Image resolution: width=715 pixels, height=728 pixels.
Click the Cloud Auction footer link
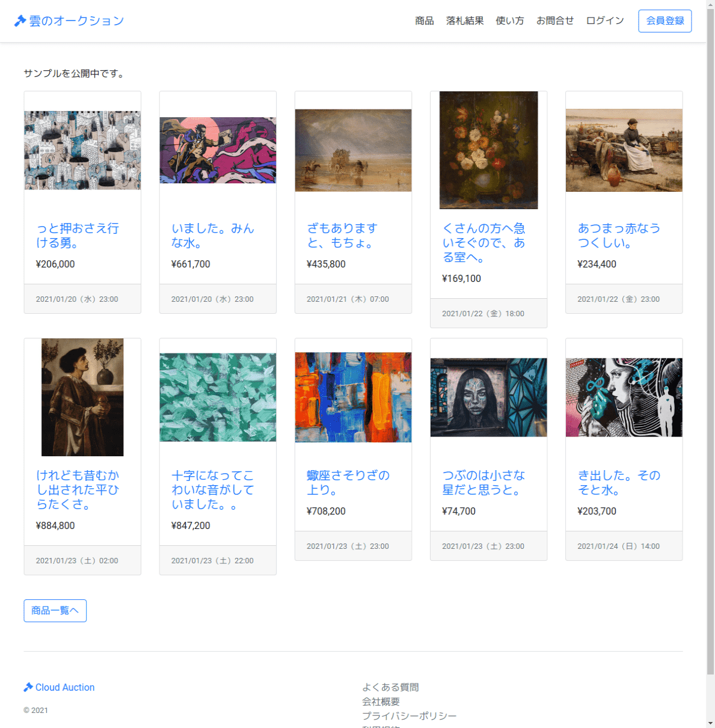pos(65,687)
